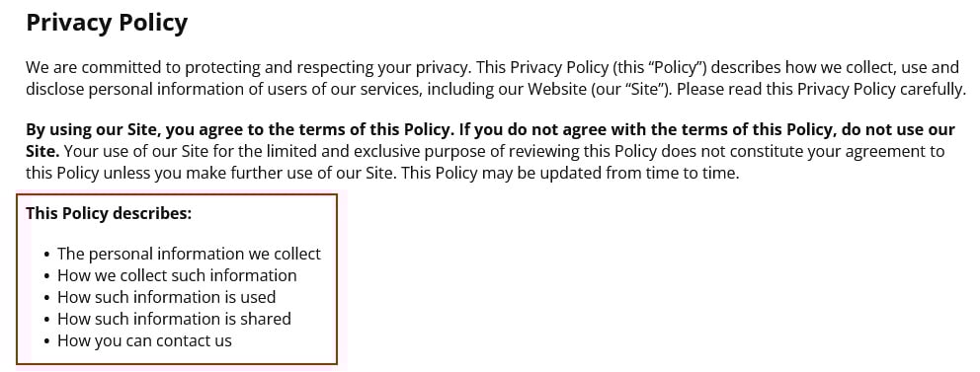Viewport: 980px width, 372px height.
Task: Click "How such information is used" list entry
Action: 166,297
